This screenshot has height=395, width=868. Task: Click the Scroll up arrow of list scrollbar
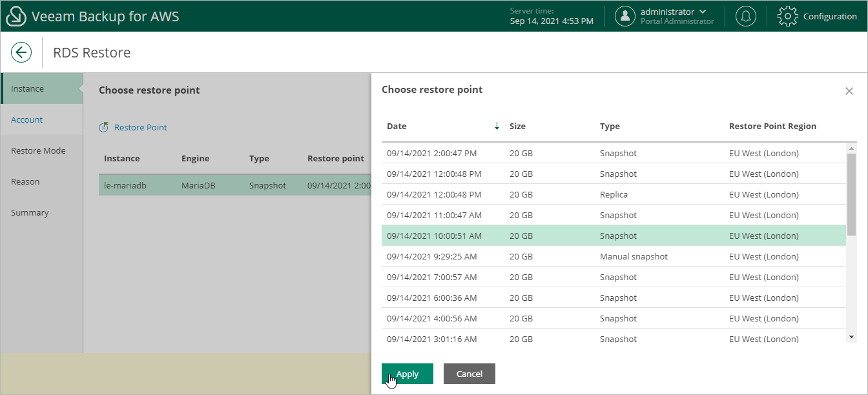pyautogui.click(x=851, y=148)
